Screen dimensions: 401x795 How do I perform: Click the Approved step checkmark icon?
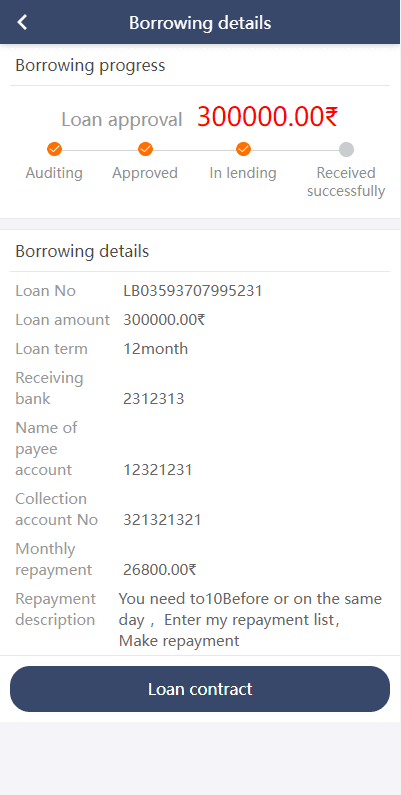coord(145,149)
